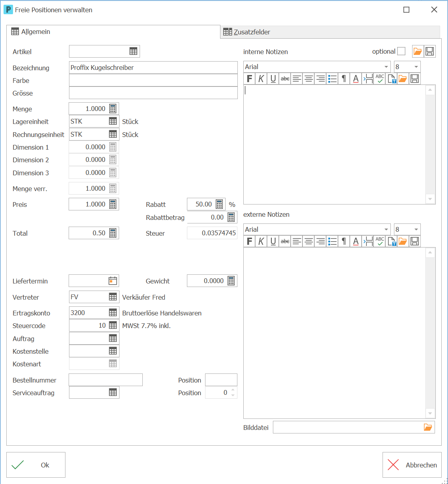Switch to the Allgemein tab
The width and height of the screenshot is (448, 484).
tap(114, 32)
